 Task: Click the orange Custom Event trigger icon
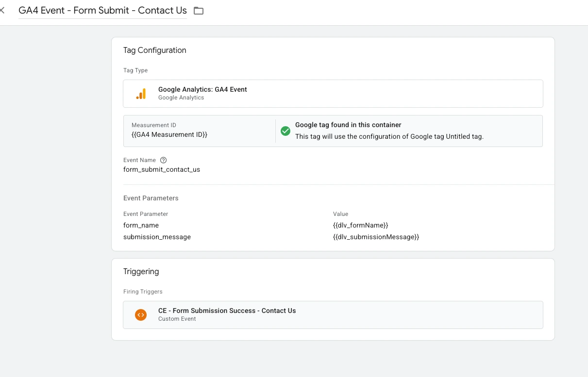pos(141,315)
